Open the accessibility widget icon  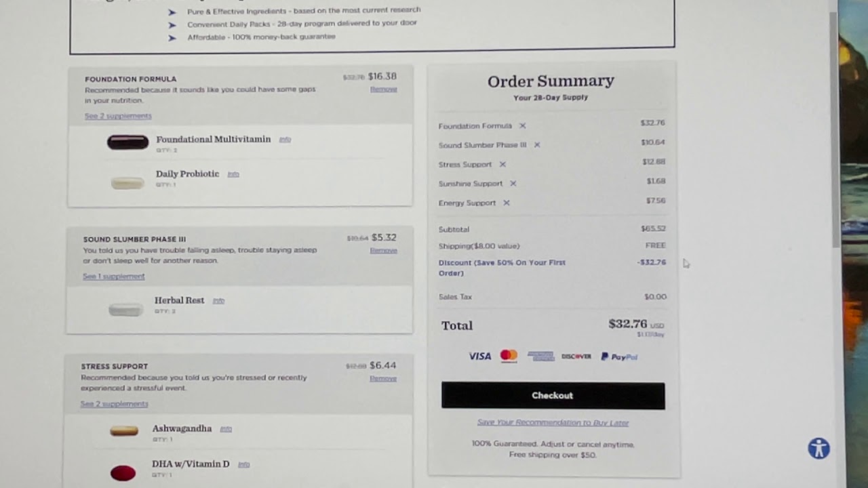(x=818, y=449)
